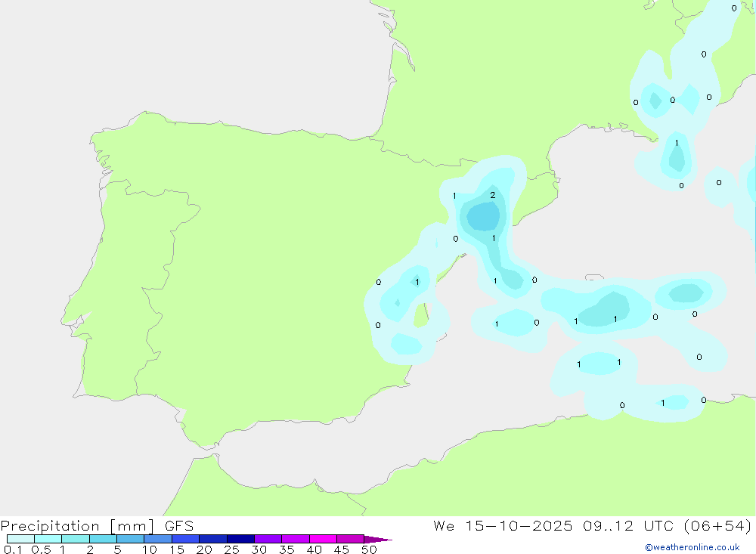Screen dimensions: 756x554
Task: Click the legend tick label "10"
Action: click(150, 549)
